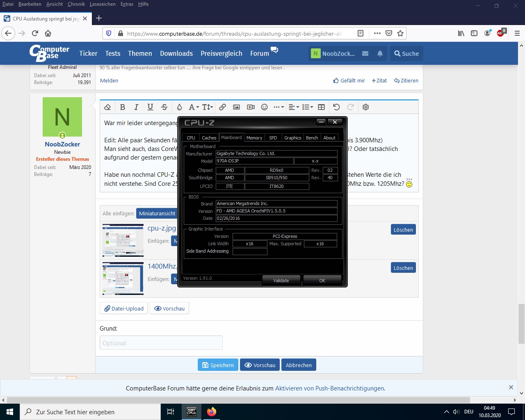Switch to the SPD tab in CPU-Z

pos(273,138)
